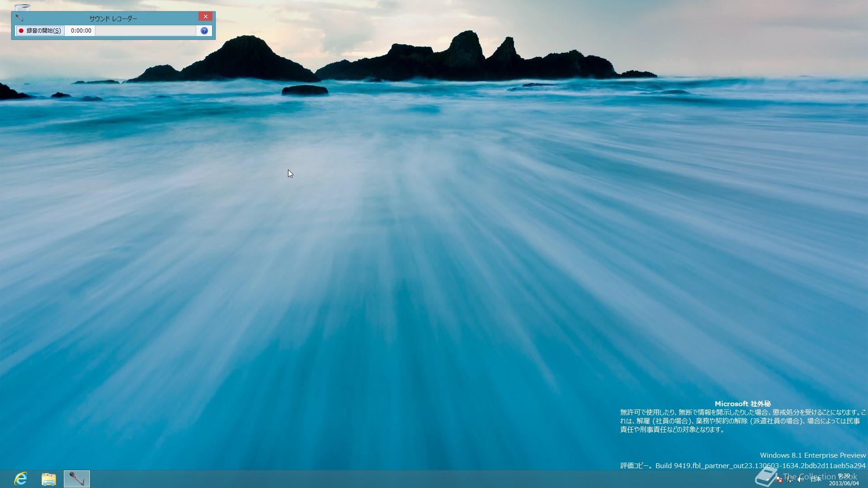Open the 日本 input language indicator
868x488 pixels.
[816, 479]
